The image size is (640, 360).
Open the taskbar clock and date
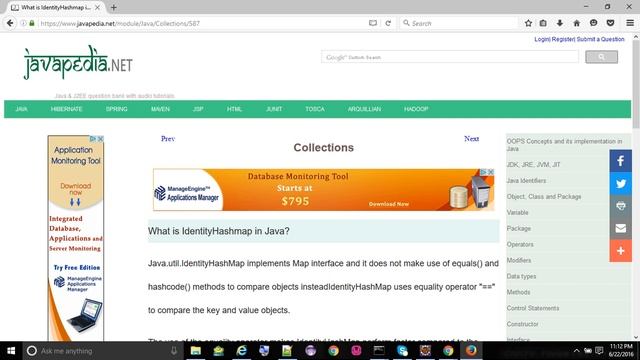621,350
